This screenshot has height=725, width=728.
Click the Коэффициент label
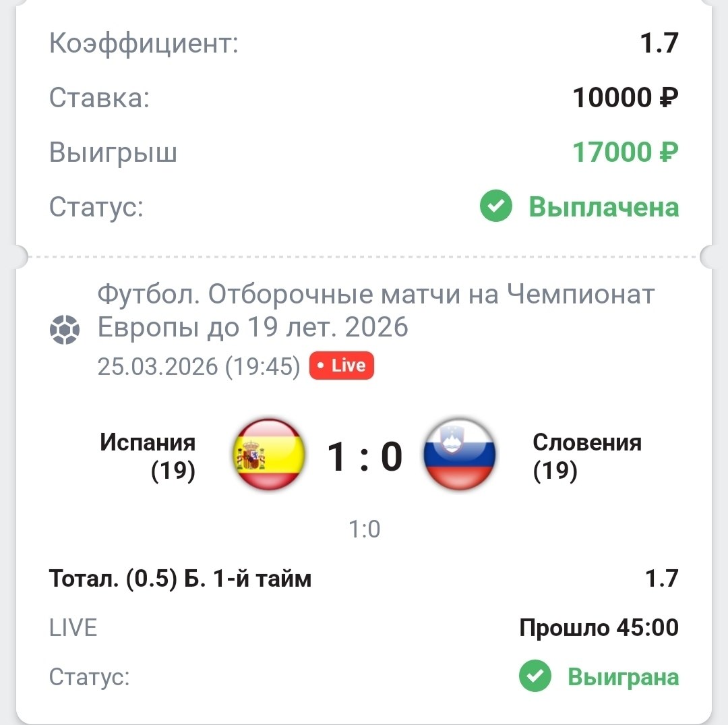[x=144, y=45]
